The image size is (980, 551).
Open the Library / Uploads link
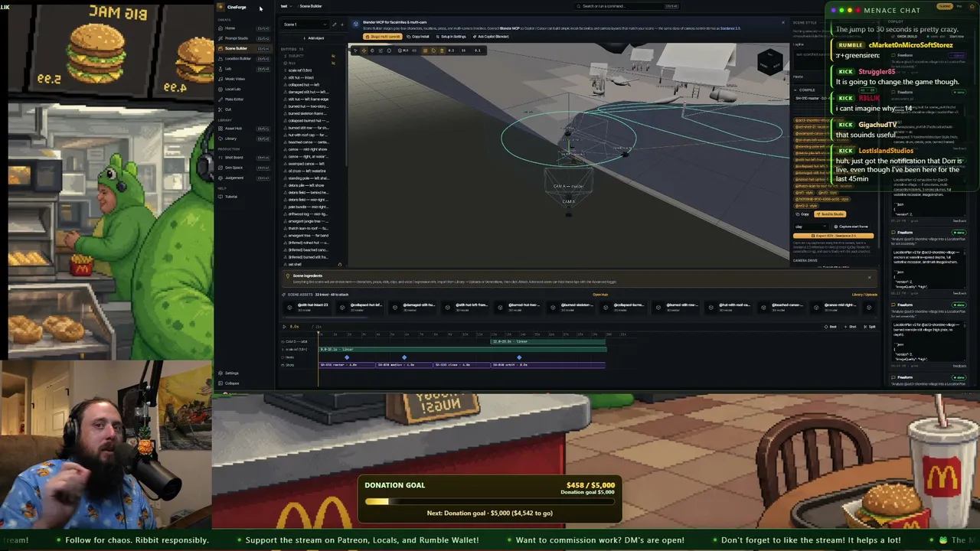click(x=865, y=295)
